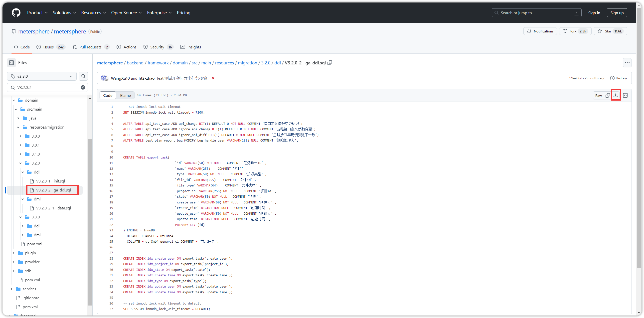Click the failed commit status X icon
The width and height of the screenshot is (644, 318).
pyautogui.click(x=213, y=78)
